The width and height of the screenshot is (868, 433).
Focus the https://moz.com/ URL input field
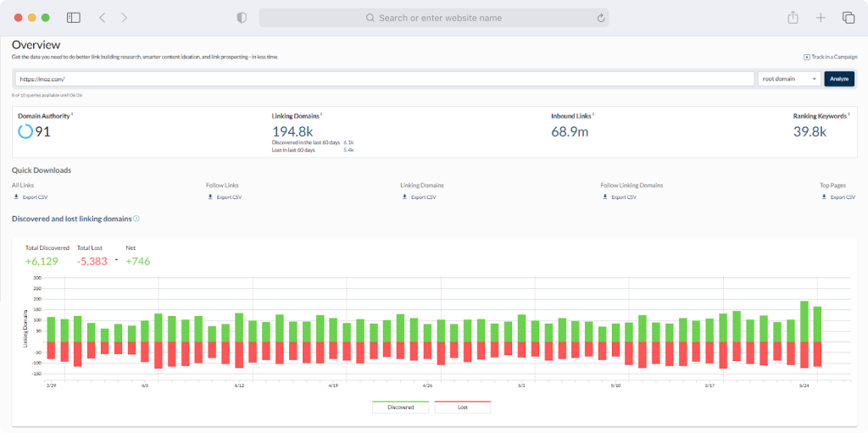tap(385, 79)
